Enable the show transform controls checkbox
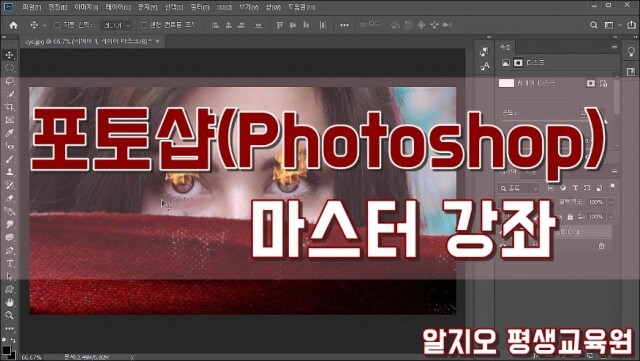 pyautogui.click(x=144, y=25)
